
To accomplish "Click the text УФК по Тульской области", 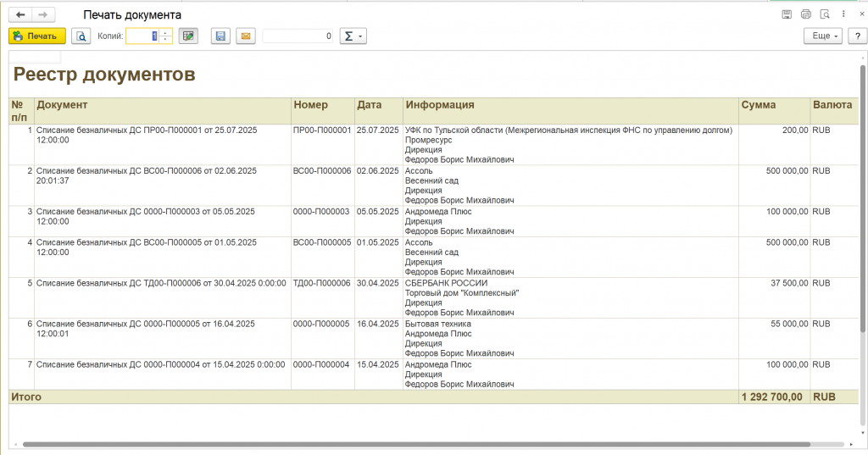I will point(454,130).
